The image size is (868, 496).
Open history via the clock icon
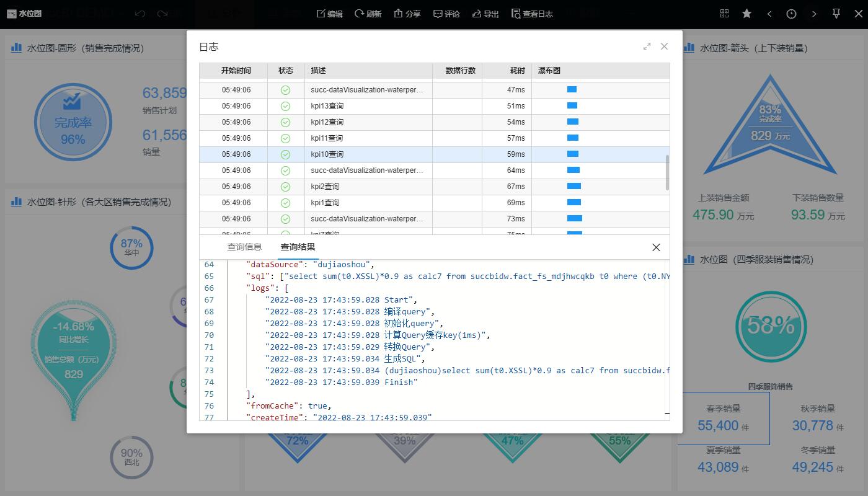(791, 13)
